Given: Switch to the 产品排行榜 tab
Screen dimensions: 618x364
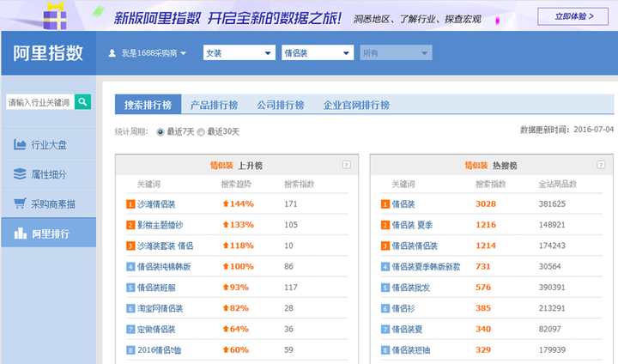Looking at the screenshot, I should (214, 105).
